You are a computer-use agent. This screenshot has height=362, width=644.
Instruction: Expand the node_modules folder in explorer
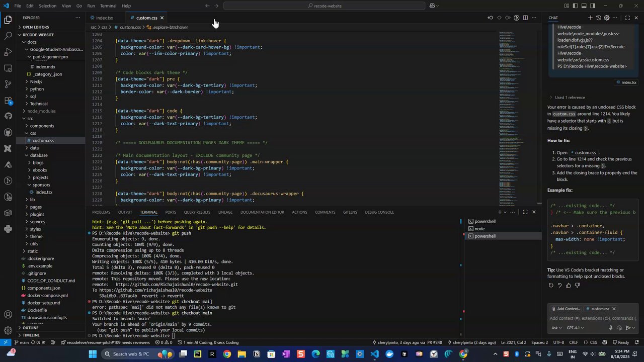(x=41, y=111)
